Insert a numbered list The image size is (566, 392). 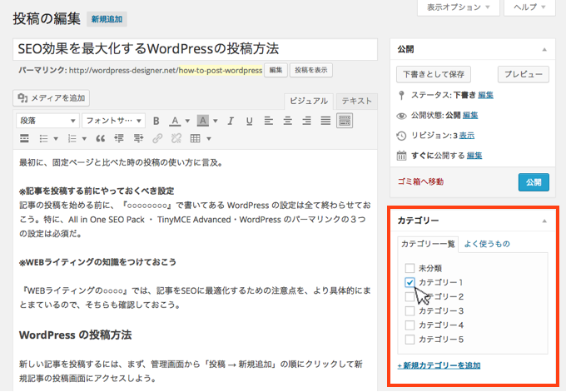(x=72, y=139)
